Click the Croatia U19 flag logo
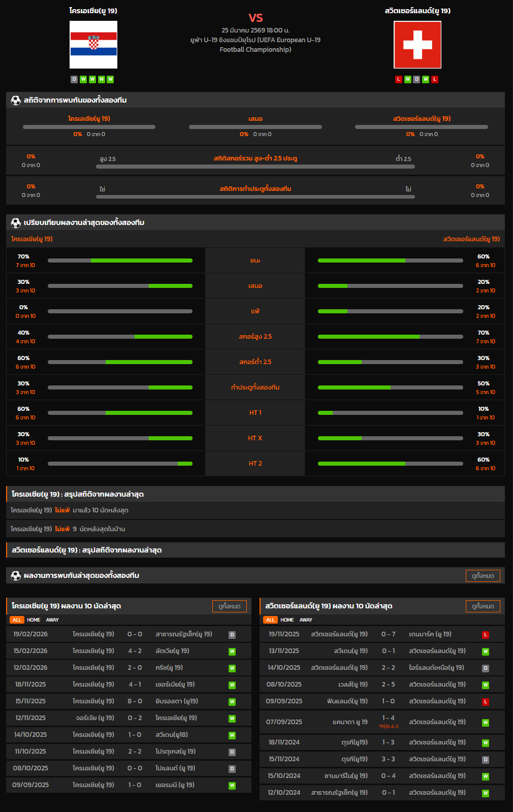 tap(93, 45)
